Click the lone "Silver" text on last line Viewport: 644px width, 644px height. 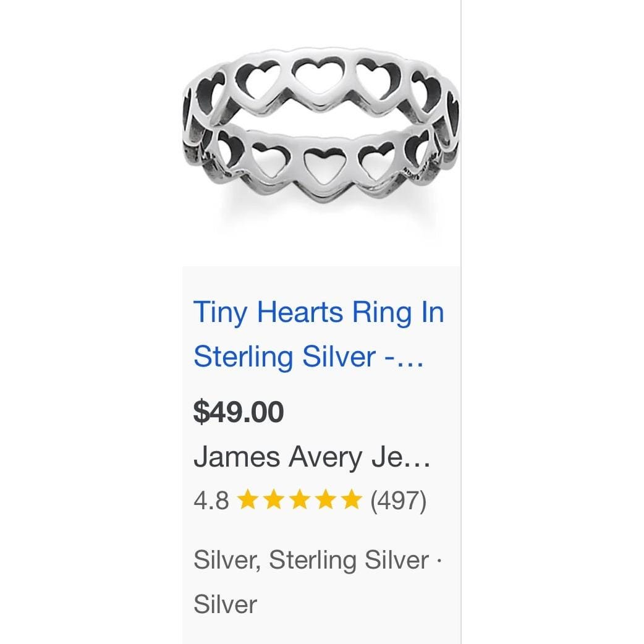[225, 604]
